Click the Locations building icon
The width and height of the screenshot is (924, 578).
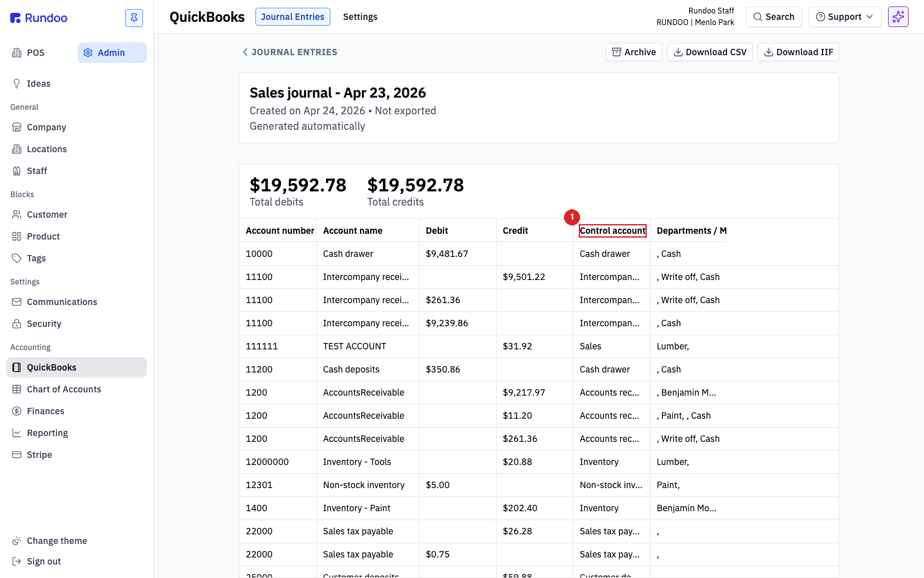click(x=17, y=149)
